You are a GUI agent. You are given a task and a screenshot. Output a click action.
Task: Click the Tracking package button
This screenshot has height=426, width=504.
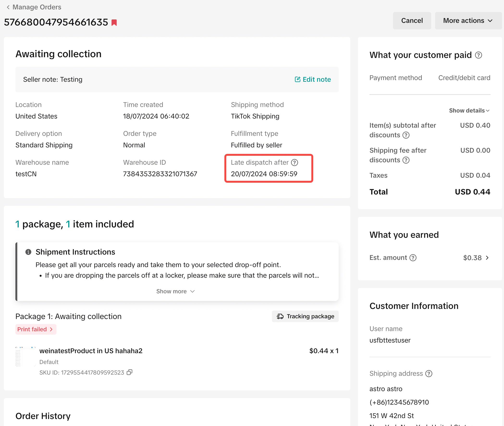[305, 316]
